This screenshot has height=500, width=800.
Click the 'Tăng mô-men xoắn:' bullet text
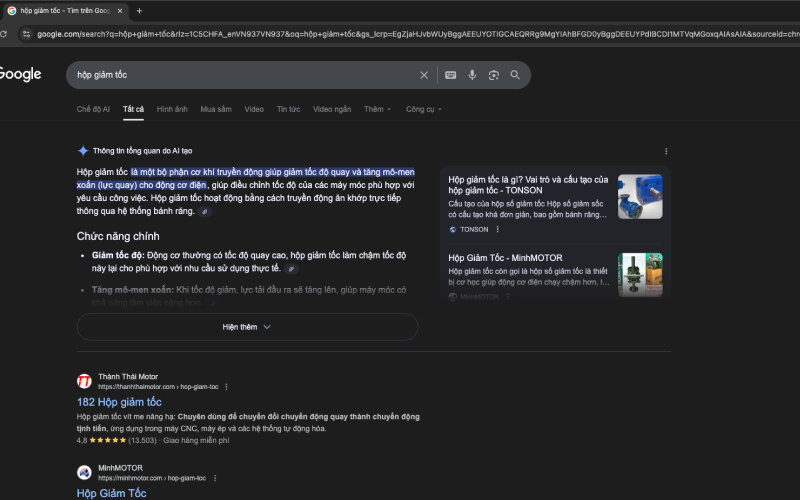tap(133, 290)
